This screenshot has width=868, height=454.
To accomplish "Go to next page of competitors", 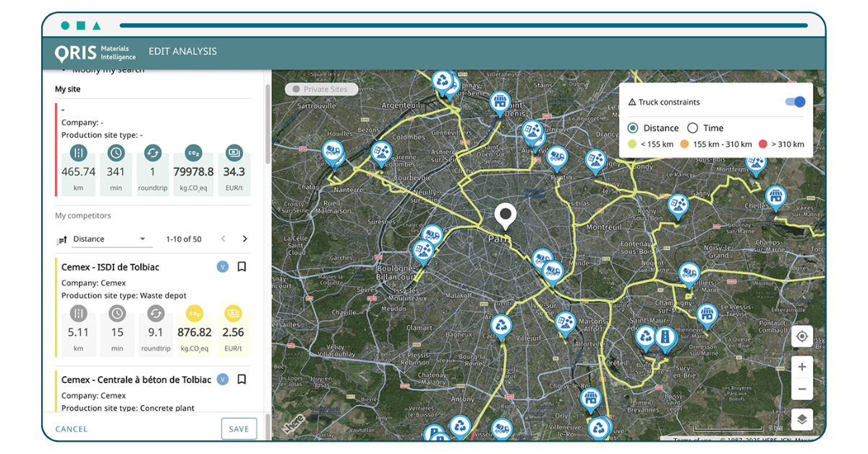I will pos(244,239).
